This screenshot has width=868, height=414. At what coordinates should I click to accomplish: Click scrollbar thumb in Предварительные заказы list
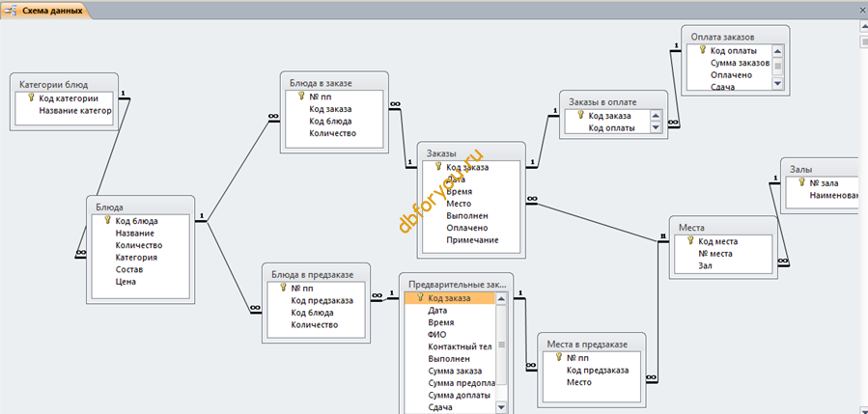501,345
